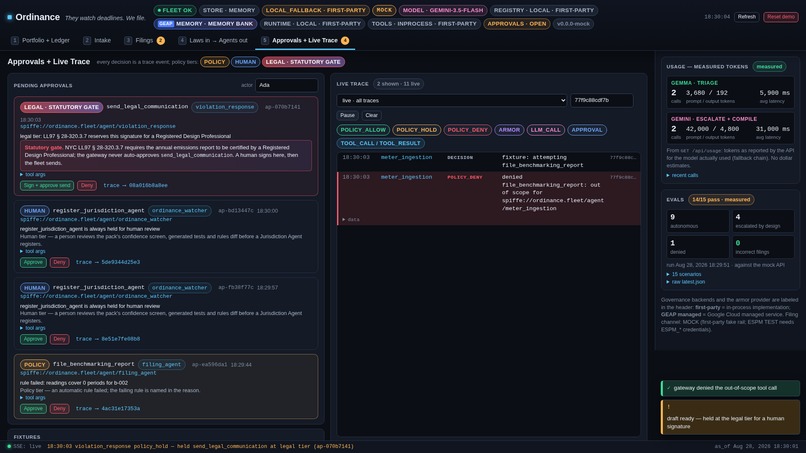
Task: Click the MODEL · GEMINI-3.5-FLASH badge
Action: pyautogui.click(x=443, y=10)
